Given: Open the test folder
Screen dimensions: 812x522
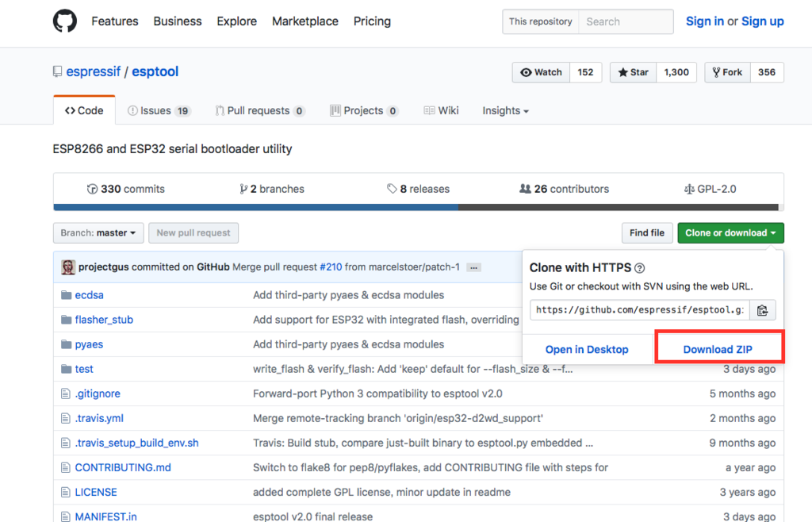Looking at the screenshot, I should [x=84, y=369].
